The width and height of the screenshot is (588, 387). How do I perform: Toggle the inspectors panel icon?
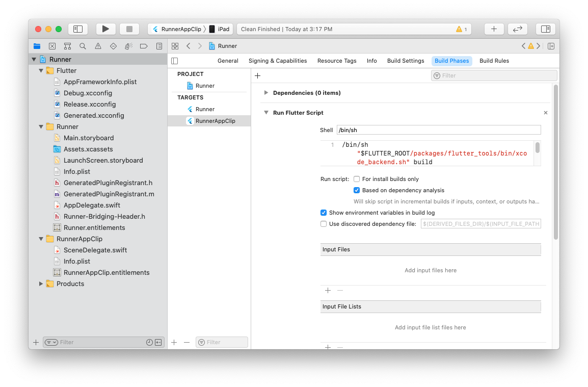(x=545, y=29)
